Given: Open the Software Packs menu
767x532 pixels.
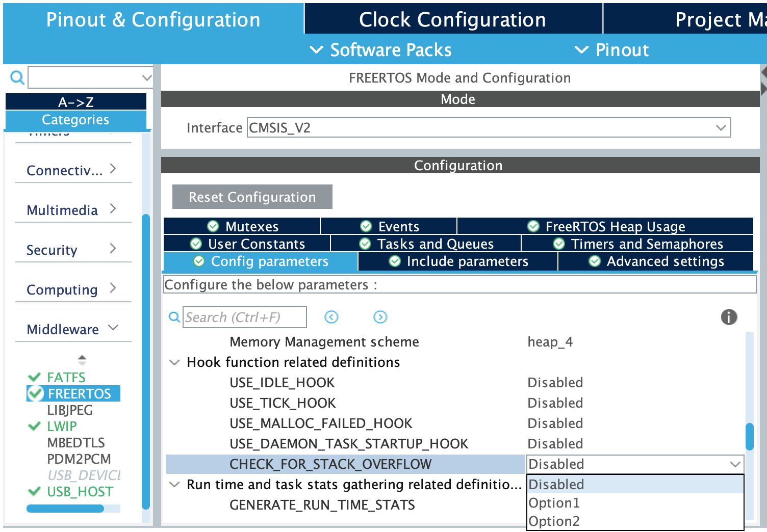Looking at the screenshot, I should 381,50.
